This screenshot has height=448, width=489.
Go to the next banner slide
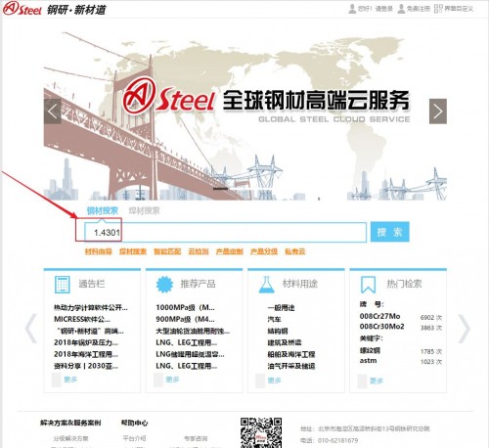tap(438, 112)
